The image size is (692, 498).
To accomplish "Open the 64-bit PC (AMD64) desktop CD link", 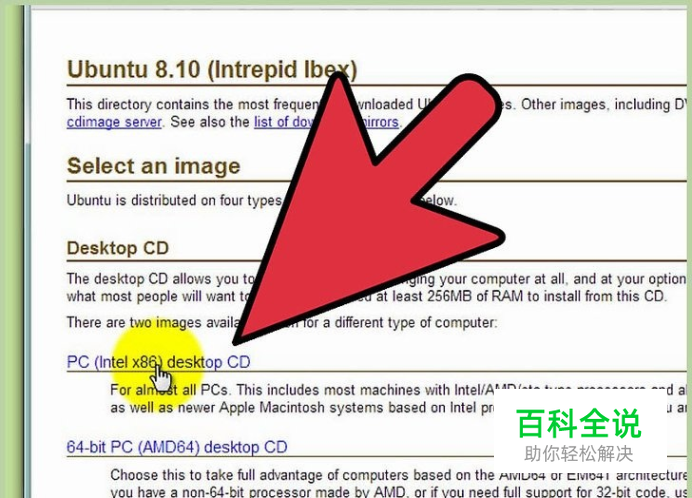I will point(177,447).
